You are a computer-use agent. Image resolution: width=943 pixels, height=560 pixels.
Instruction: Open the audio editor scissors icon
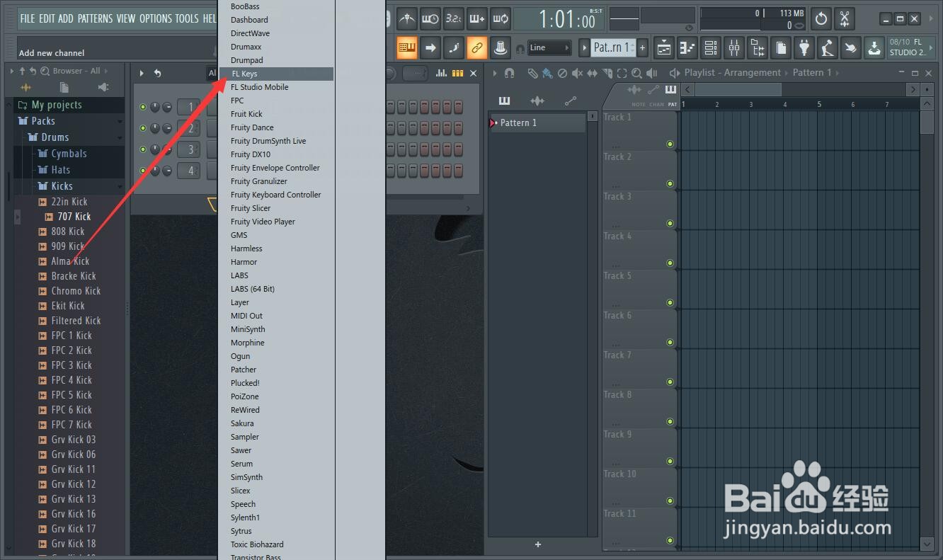tap(845, 18)
